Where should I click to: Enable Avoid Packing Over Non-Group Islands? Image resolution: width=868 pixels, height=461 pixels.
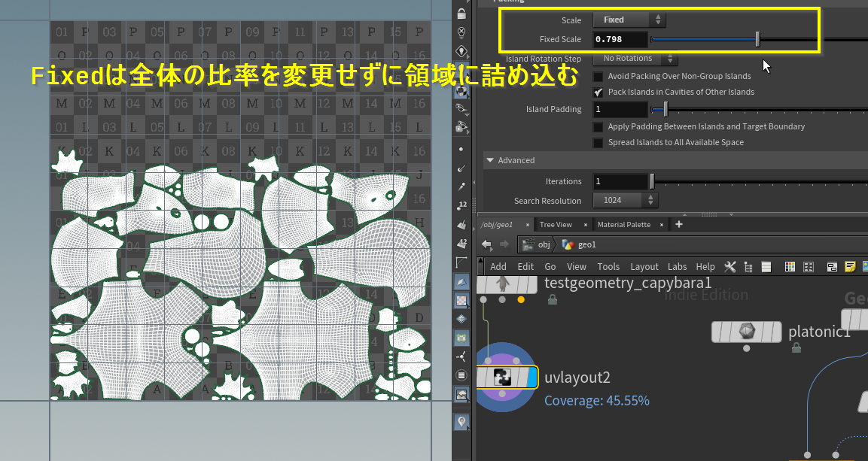coord(598,76)
